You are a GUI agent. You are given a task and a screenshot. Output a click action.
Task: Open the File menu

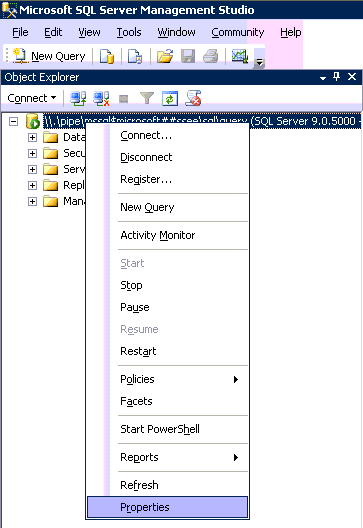(20, 32)
